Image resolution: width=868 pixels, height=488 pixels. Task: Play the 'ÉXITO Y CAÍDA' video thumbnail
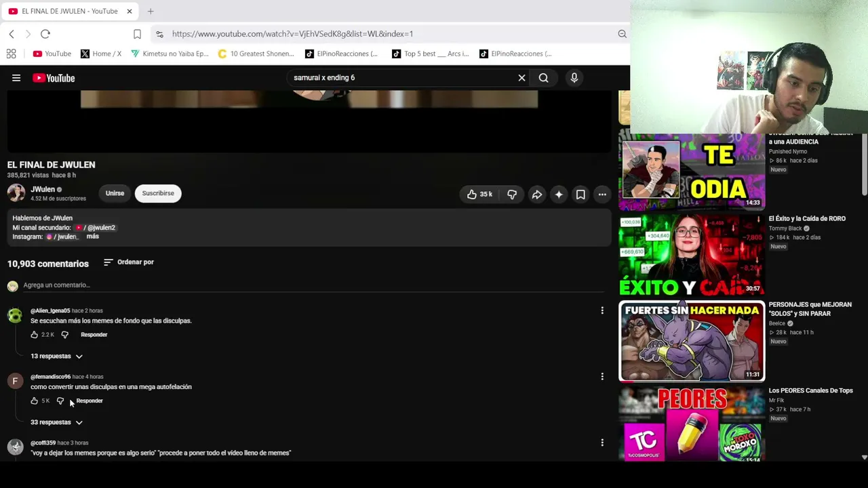[x=692, y=255]
